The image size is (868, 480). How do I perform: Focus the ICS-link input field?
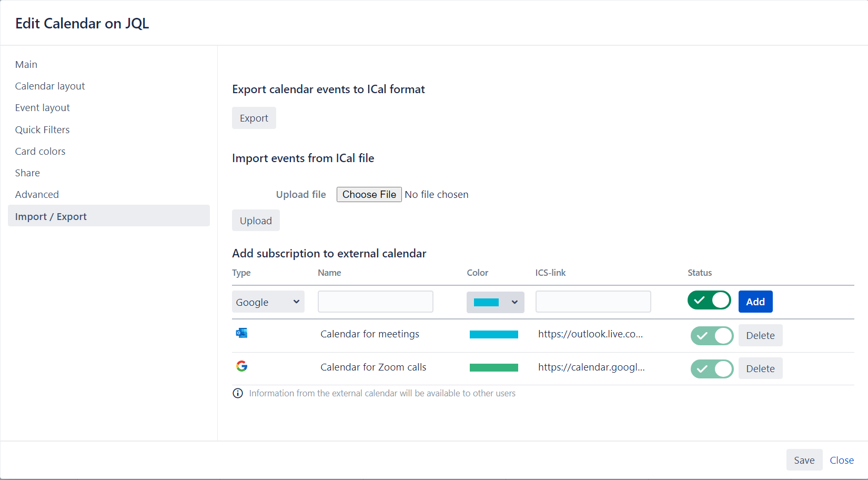tap(593, 302)
